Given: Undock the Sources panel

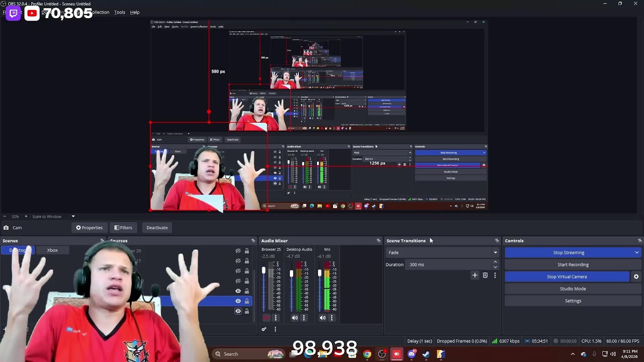Looking at the screenshot, I should pos(253,241).
